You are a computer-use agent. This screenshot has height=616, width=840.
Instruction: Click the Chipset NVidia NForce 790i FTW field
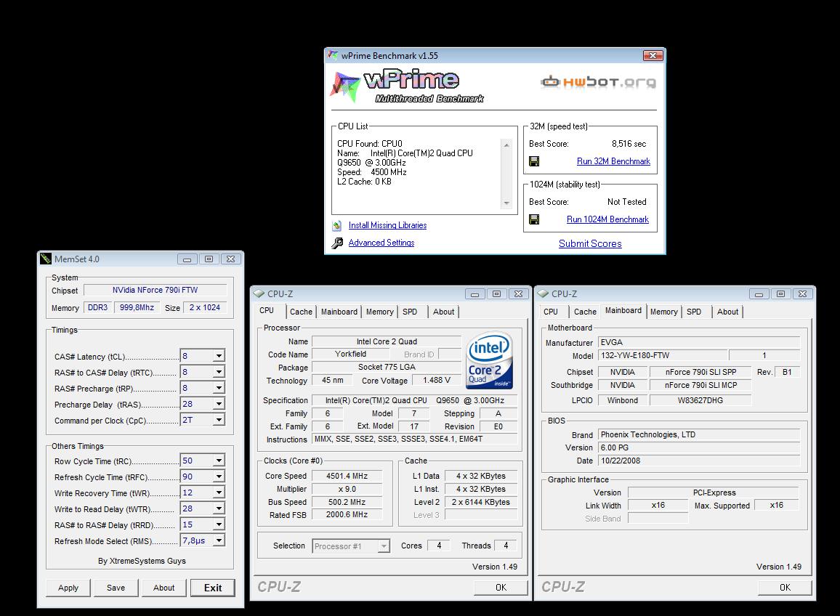pos(156,290)
